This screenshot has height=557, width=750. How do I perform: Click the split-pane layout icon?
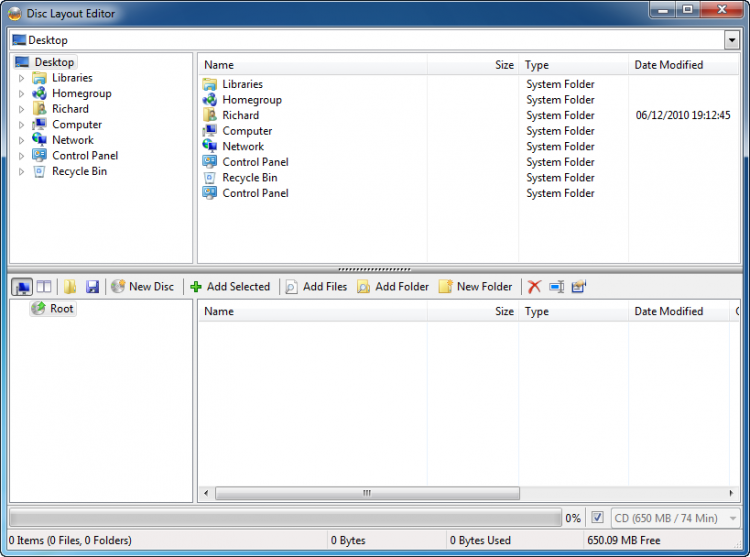click(x=44, y=287)
